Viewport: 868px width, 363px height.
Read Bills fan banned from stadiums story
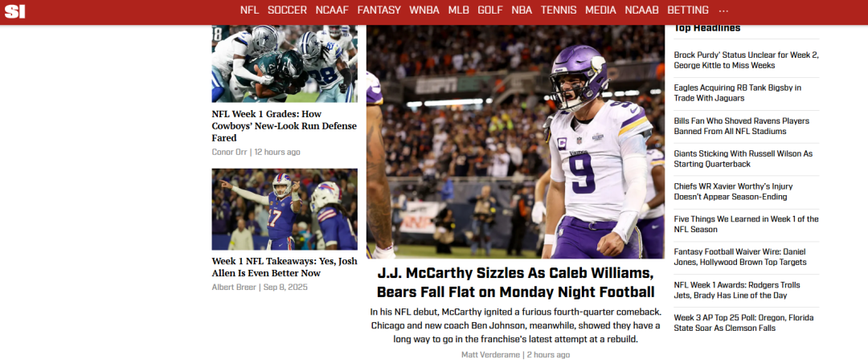[741, 126]
